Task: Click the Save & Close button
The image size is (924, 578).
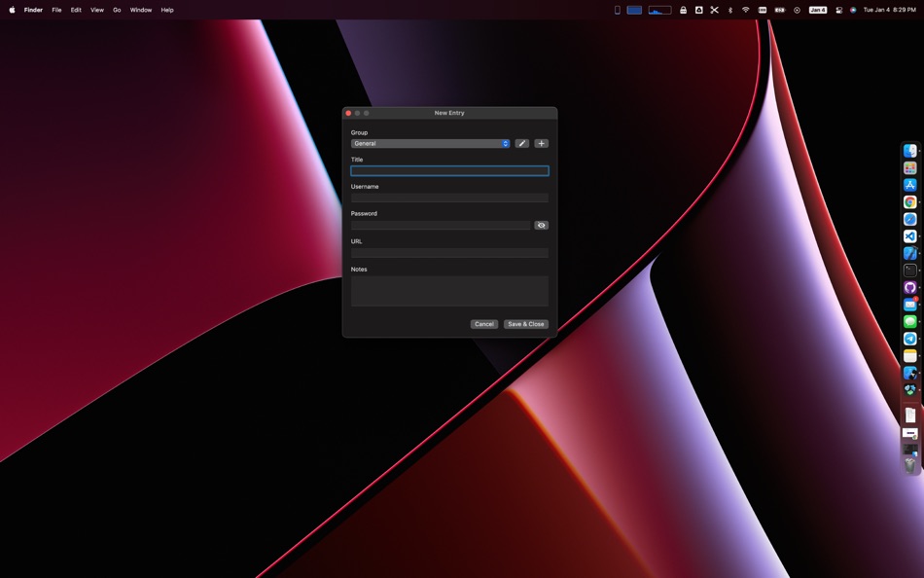Action: [x=525, y=324]
